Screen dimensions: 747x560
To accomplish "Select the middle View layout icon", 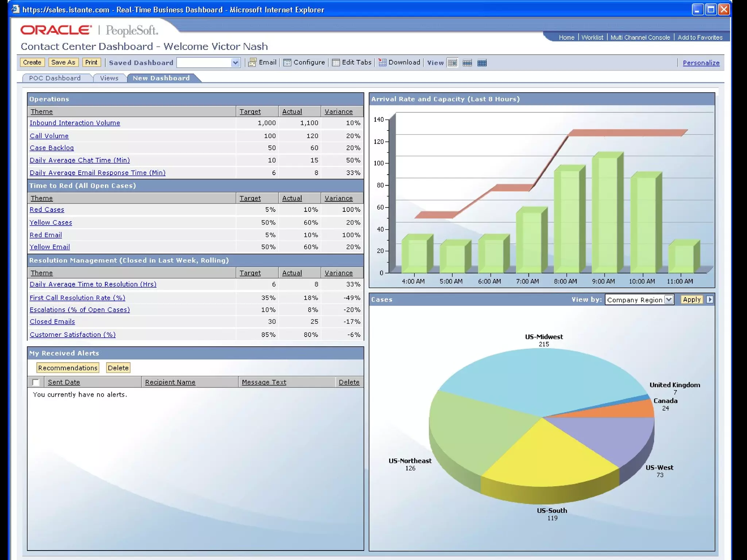I will [x=467, y=63].
